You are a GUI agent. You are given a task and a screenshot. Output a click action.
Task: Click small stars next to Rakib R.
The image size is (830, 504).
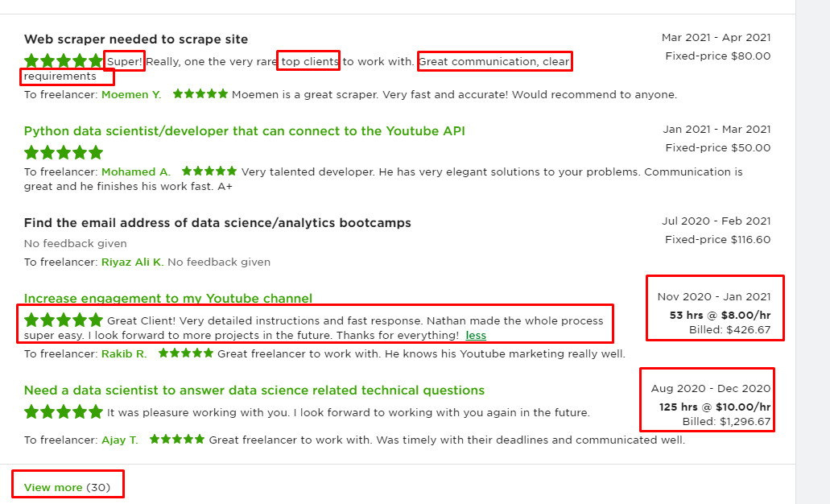coord(186,353)
